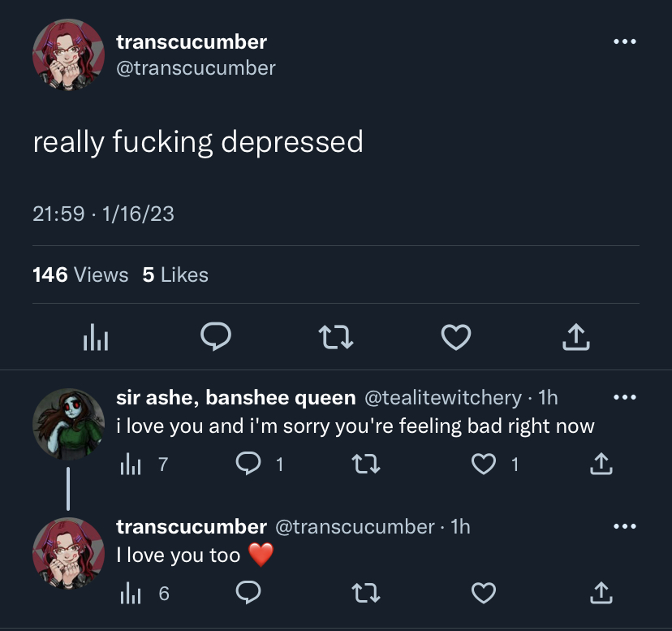Like sir ashe's reply

click(x=484, y=465)
